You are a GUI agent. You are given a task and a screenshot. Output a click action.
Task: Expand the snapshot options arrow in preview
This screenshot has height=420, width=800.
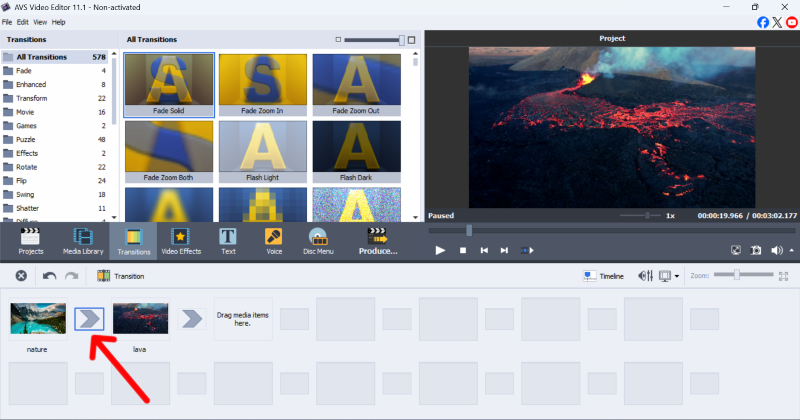point(792,250)
